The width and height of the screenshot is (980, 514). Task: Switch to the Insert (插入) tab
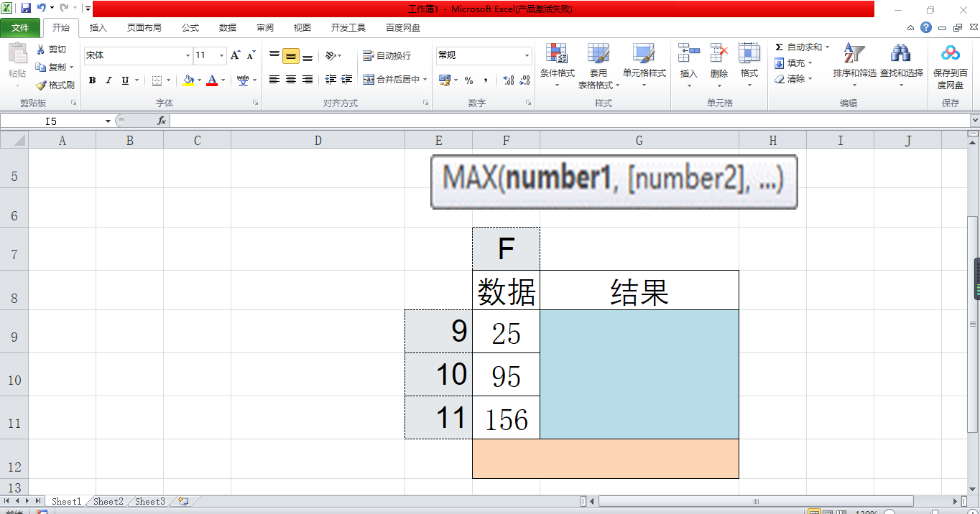[98, 28]
